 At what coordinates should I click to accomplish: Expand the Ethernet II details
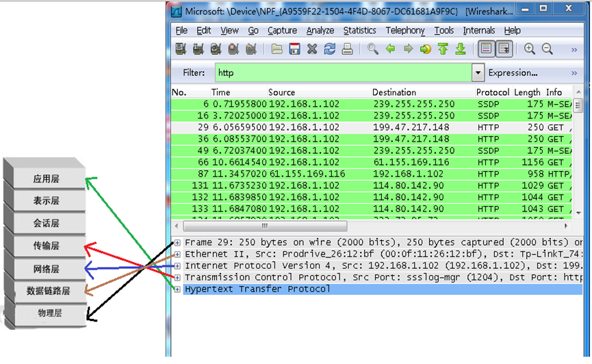point(177,254)
